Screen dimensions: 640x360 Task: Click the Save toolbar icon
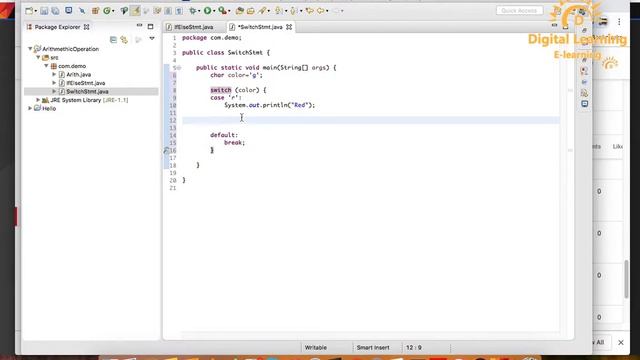(x=44, y=11)
